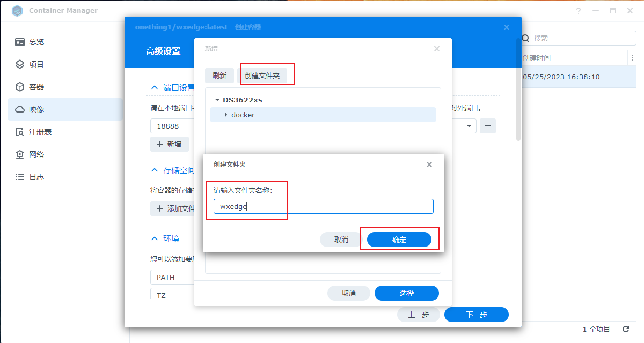Click the PATH variable field

pyautogui.click(x=172, y=278)
